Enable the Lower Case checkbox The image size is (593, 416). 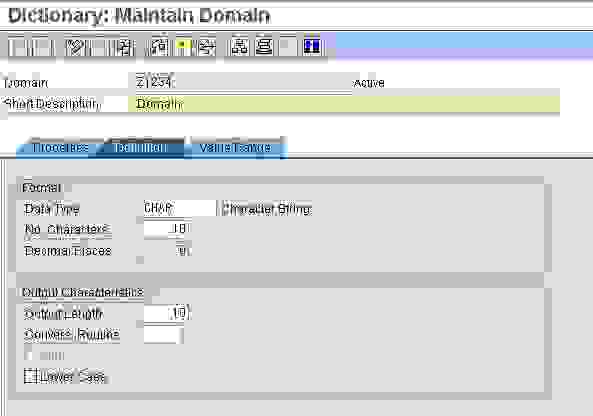click(x=30, y=376)
